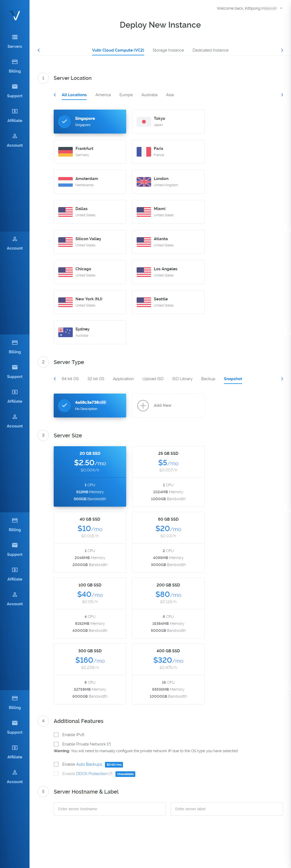291x868 pixels.
Task: Click the Australian flag for Sydney
Action: [65, 332]
